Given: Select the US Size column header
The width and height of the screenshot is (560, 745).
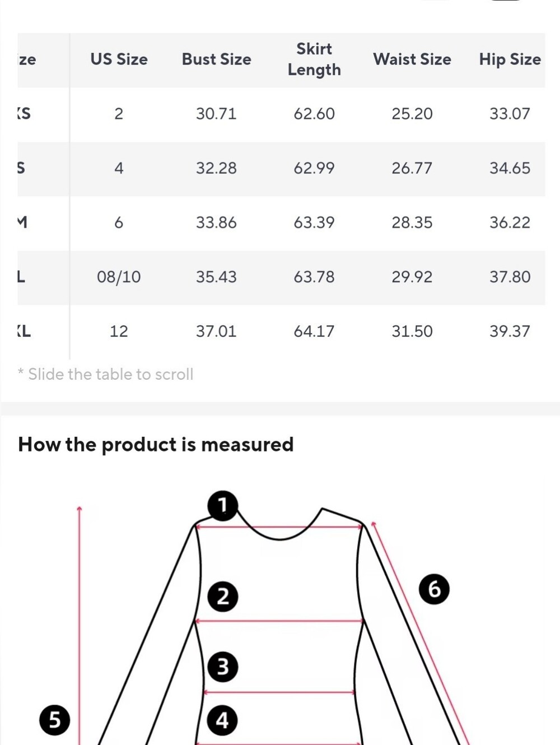Looking at the screenshot, I should (x=119, y=59).
